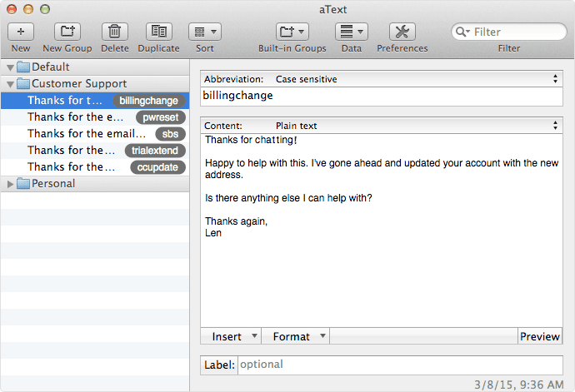Image resolution: width=575 pixels, height=392 pixels.
Task: Open Preferences with the tools icon
Action: [x=402, y=32]
